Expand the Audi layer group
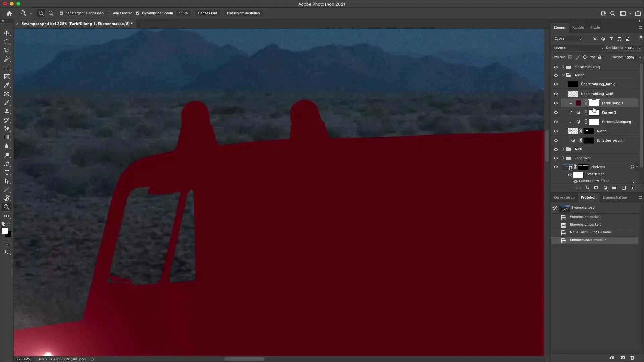This screenshot has height=362, width=644. (x=563, y=149)
